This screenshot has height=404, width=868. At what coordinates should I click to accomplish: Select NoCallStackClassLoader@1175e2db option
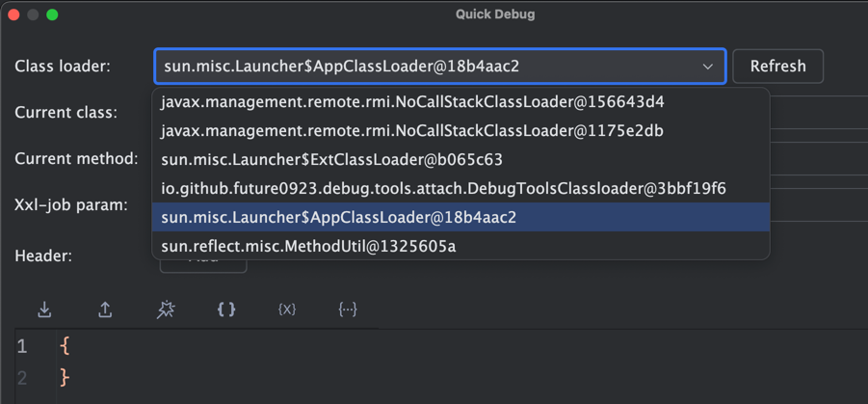coord(460,131)
